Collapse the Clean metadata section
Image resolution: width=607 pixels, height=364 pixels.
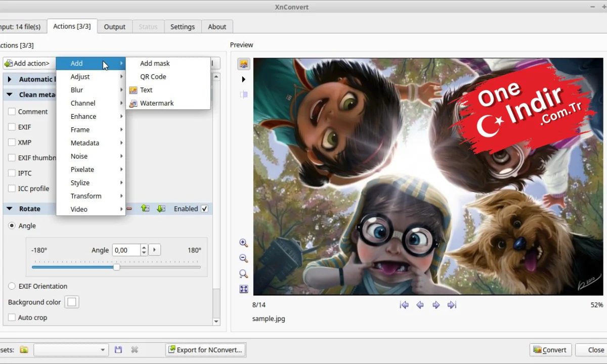[x=9, y=95]
